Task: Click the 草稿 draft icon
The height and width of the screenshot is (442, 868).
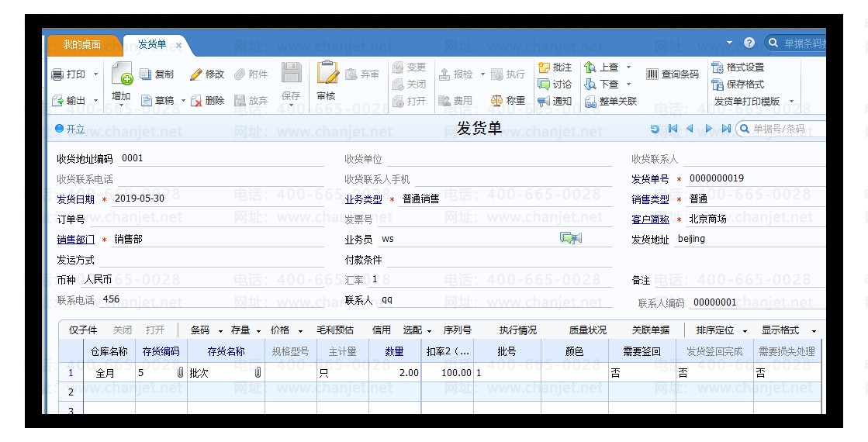Action: 147,101
